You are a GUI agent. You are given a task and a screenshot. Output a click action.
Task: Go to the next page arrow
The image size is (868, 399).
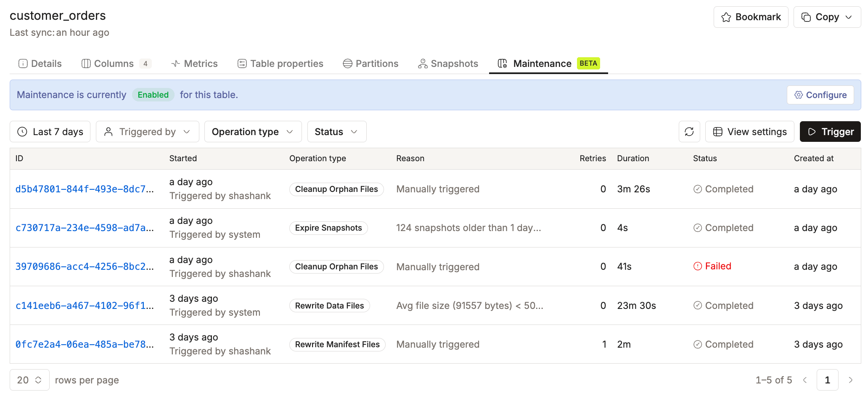pos(850,380)
